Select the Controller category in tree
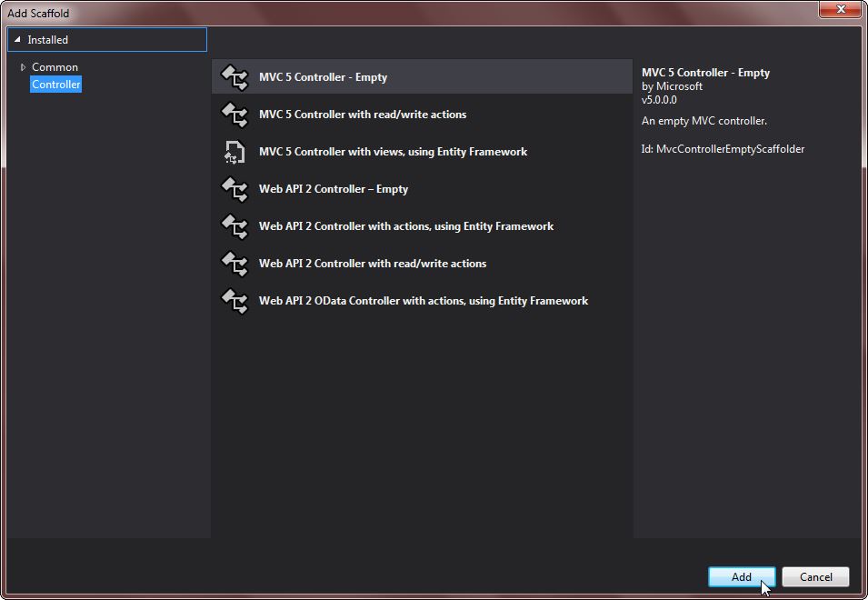 tap(55, 85)
